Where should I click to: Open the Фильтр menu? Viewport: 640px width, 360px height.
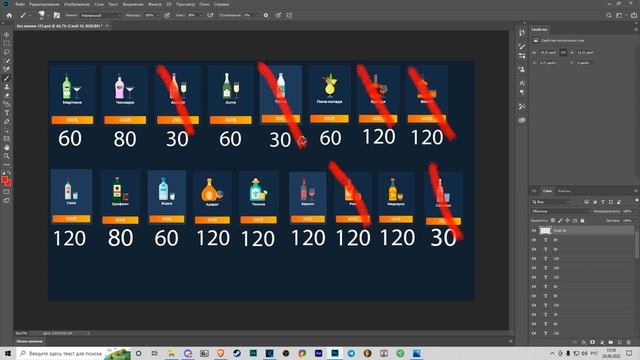point(155,4)
